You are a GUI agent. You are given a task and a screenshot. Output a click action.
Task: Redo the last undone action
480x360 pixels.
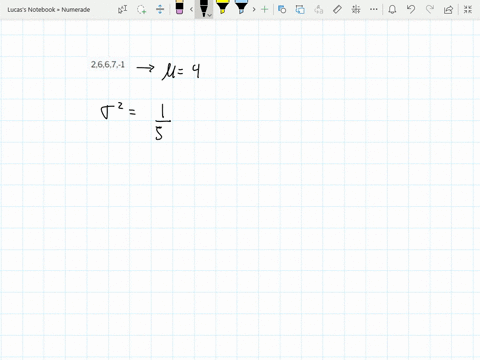pos(430,9)
